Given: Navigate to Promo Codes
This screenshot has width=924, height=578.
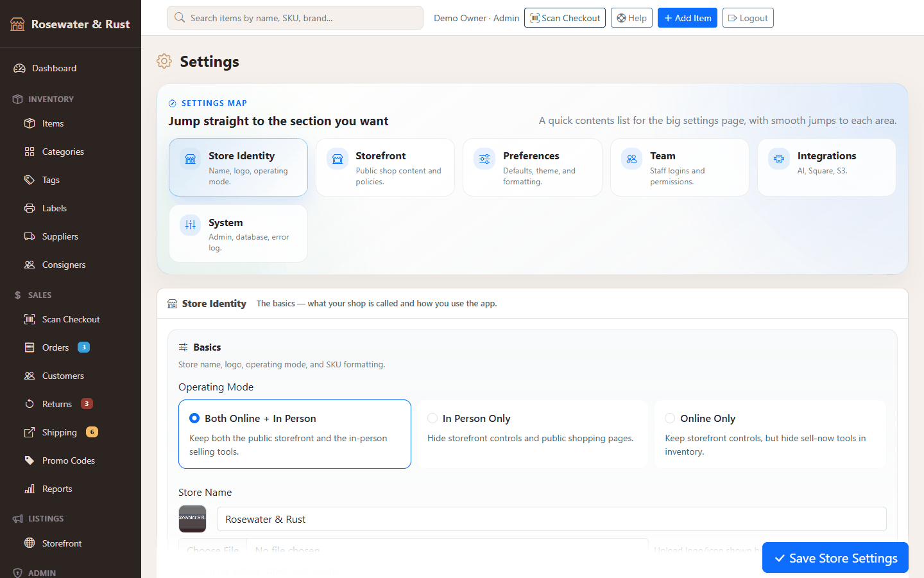Looking at the screenshot, I should click(x=71, y=460).
